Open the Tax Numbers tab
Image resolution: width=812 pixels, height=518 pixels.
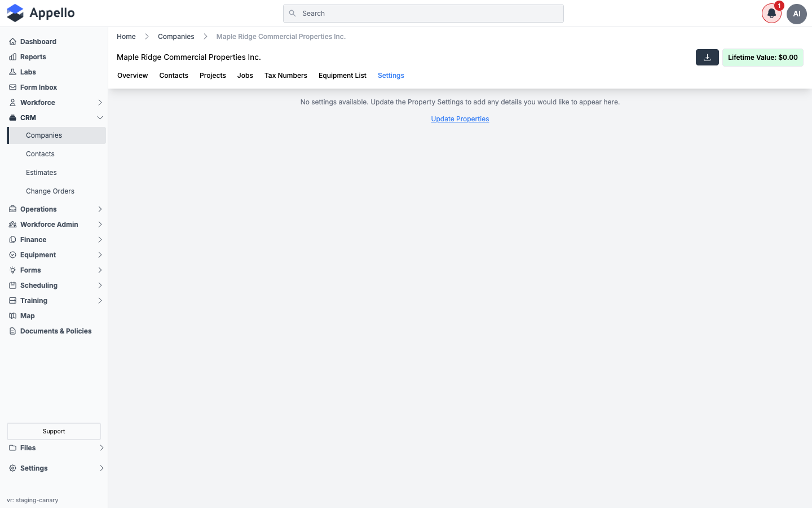286,76
